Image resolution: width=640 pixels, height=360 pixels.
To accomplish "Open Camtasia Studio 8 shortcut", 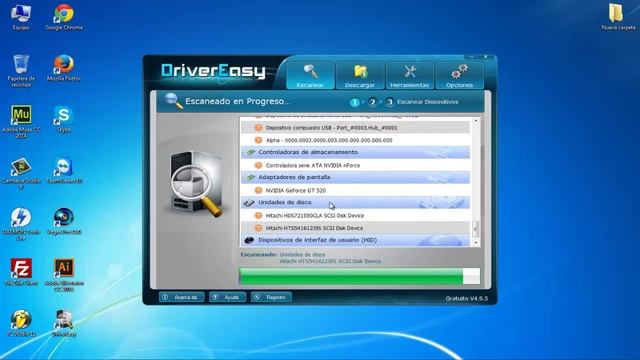I will pyautogui.click(x=21, y=173).
